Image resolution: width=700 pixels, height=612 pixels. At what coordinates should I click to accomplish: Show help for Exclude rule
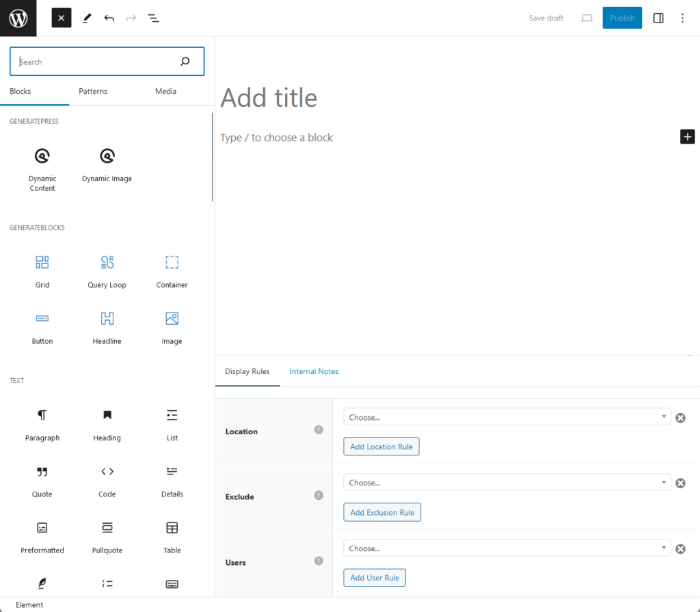(319, 495)
